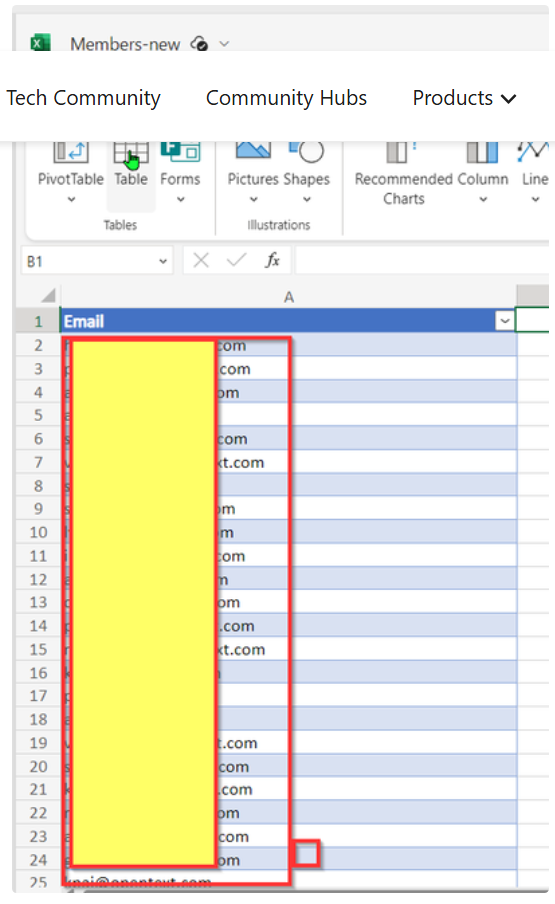Viewport: 555px width, 904px height.
Task: Cancel the formula entry with X
Action: [x=201, y=261]
